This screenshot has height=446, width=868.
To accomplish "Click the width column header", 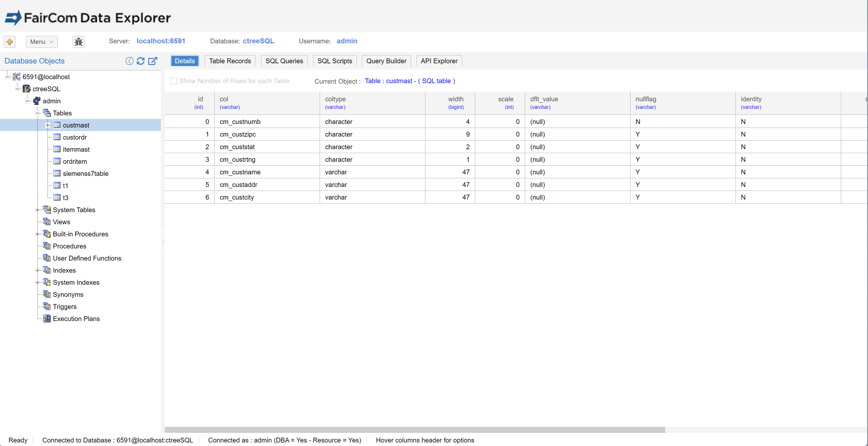I will click(x=450, y=103).
